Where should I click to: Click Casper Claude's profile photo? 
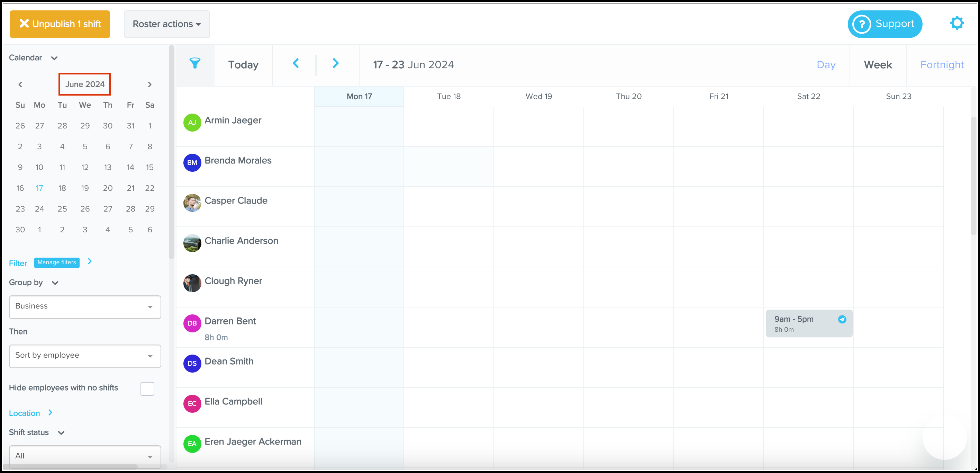click(192, 203)
